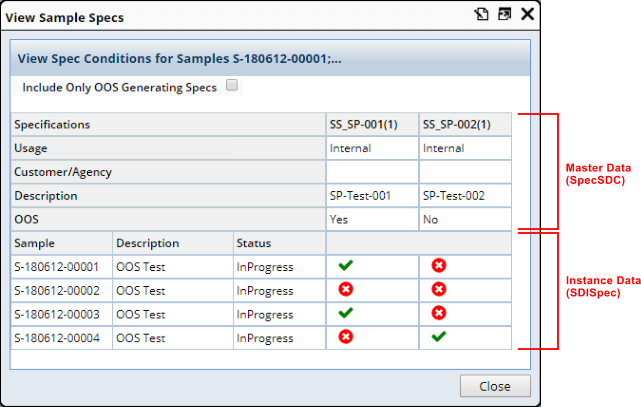Click red X for S-180612-00003 under SS_SP-002
The width and height of the screenshot is (641, 407).
(439, 313)
